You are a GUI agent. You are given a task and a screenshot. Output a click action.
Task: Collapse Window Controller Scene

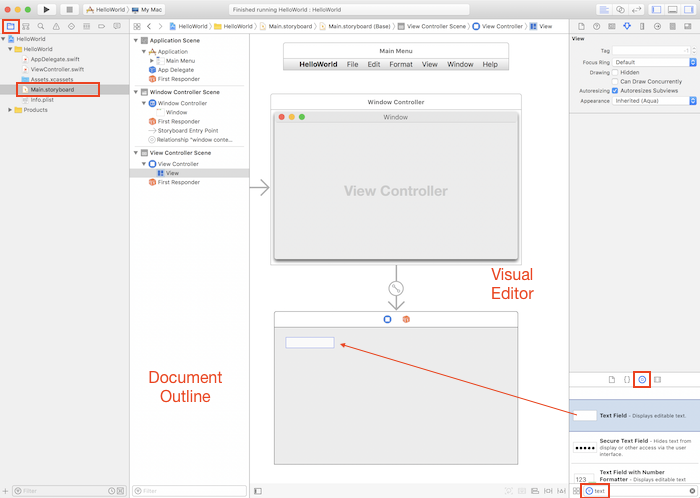136,92
